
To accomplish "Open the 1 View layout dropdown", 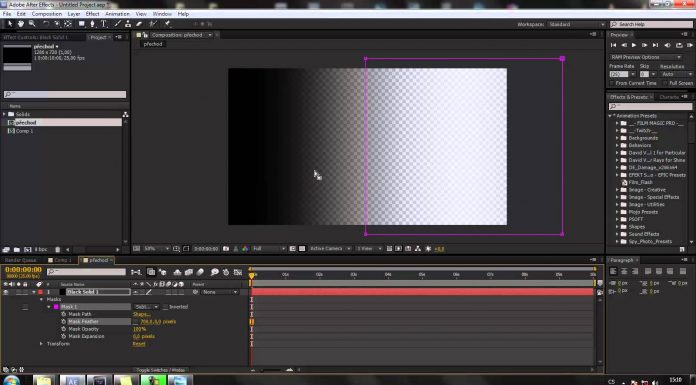I will (x=369, y=249).
